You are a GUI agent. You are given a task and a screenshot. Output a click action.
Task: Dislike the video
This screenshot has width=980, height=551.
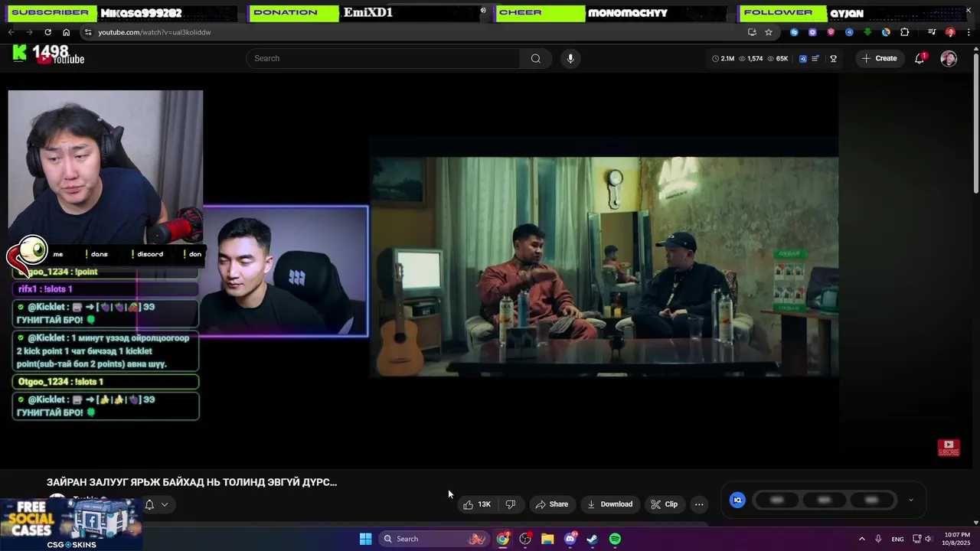tap(511, 504)
